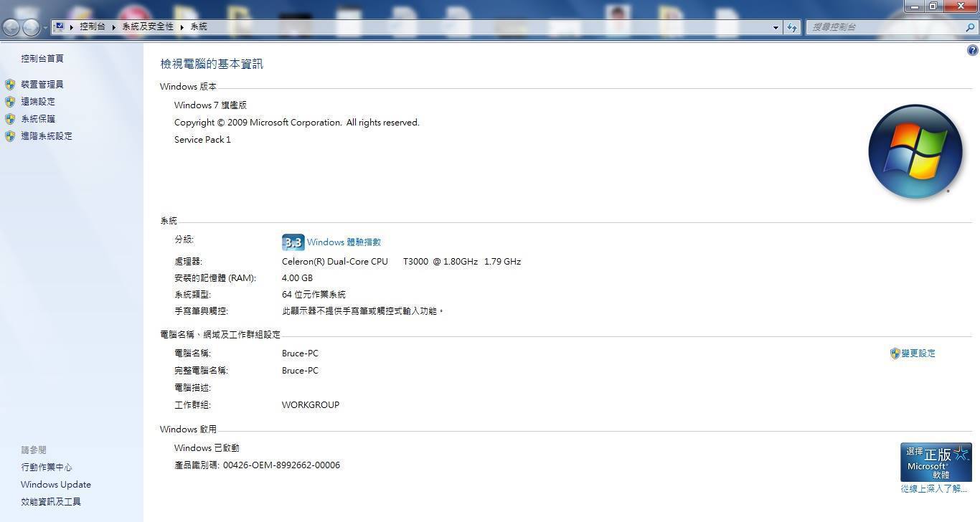This screenshot has height=522, width=980.
Task: Click the 變更設定 link
Action: pos(918,353)
